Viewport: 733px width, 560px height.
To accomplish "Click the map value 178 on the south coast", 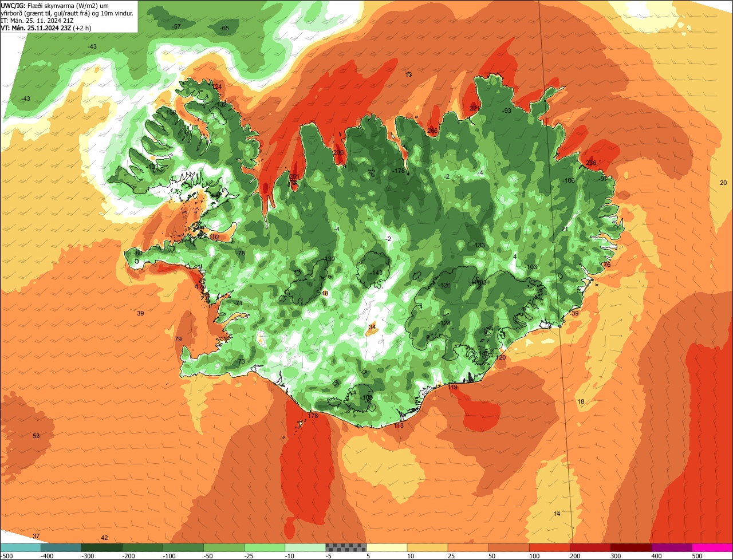I will click(x=313, y=416).
